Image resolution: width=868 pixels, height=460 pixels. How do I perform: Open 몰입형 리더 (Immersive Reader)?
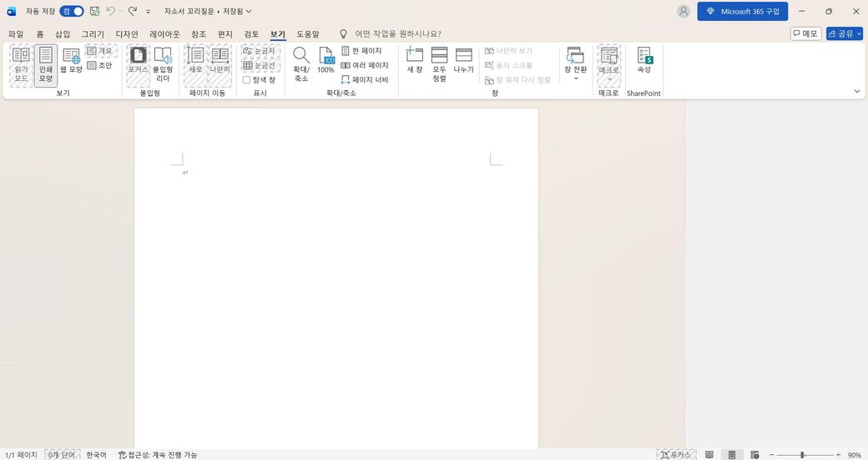(163, 65)
